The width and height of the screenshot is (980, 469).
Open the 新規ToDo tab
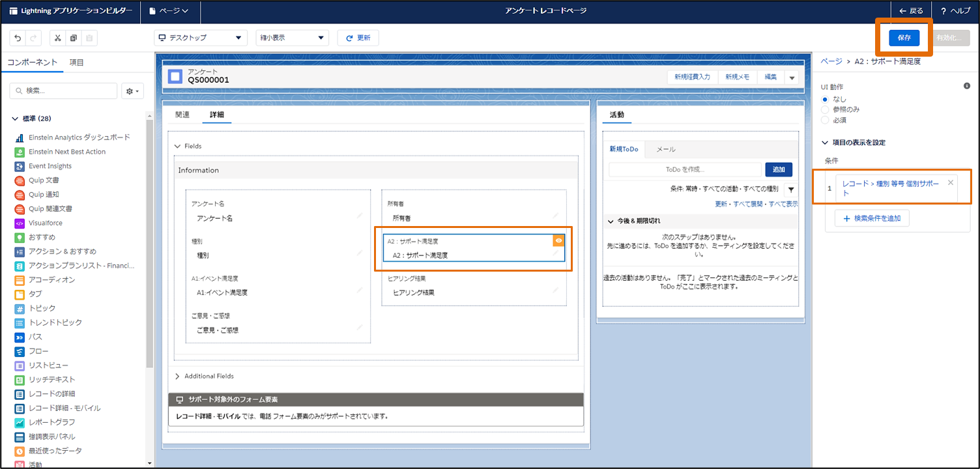(x=624, y=149)
